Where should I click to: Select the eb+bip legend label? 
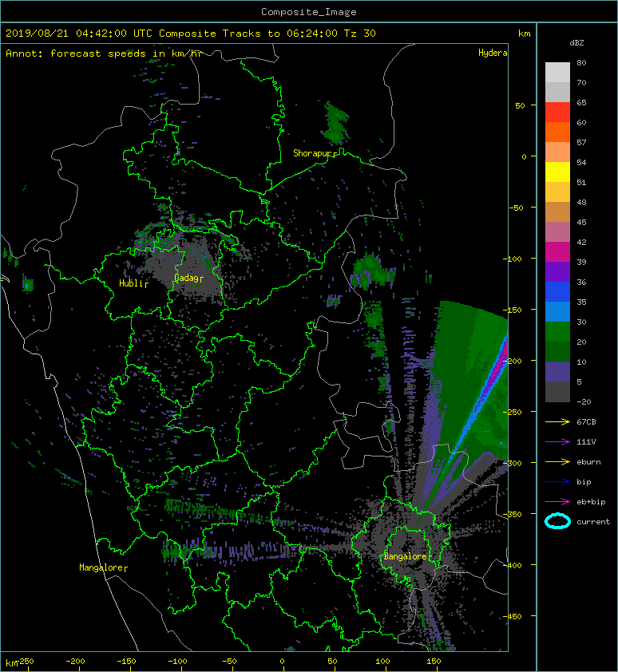[591, 502]
